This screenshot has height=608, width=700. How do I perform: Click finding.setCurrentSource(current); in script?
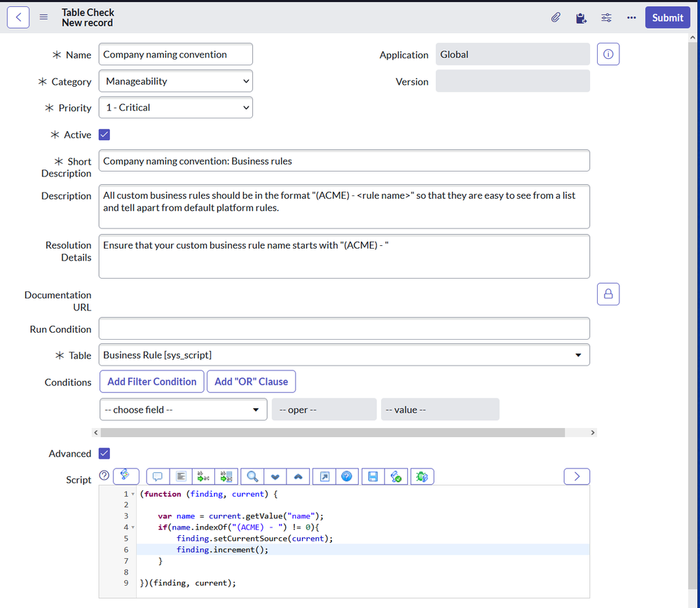click(254, 539)
